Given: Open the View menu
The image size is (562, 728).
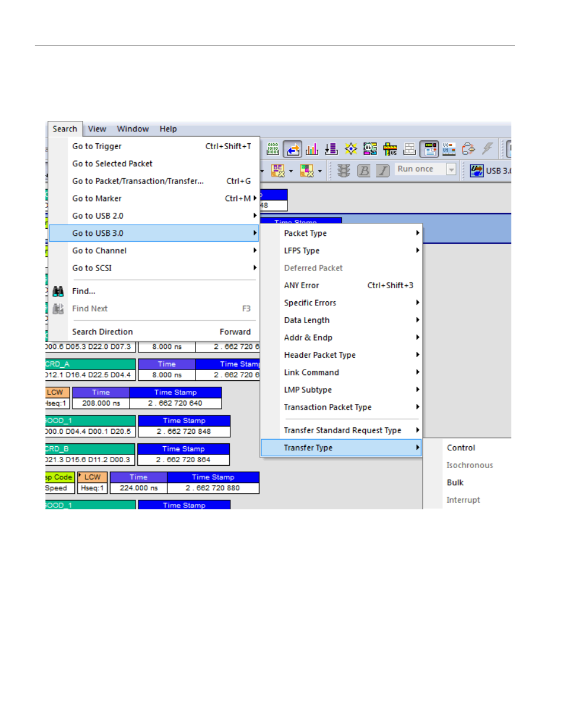Looking at the screenshot, I should click(x=97, y=129).
